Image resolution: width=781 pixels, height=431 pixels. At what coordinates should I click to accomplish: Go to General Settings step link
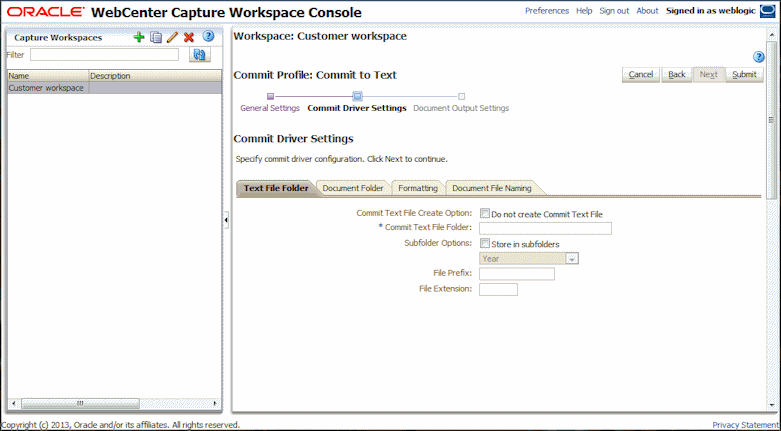[270, 108]
